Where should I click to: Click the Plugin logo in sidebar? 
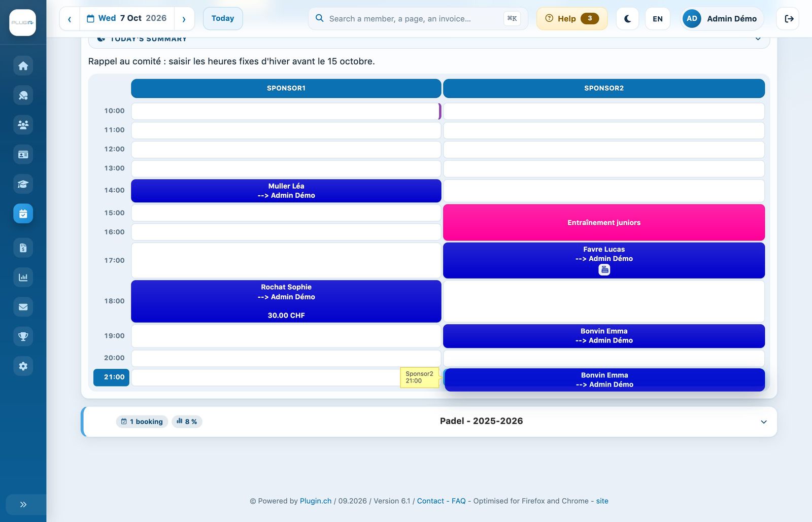coord(23,23)
